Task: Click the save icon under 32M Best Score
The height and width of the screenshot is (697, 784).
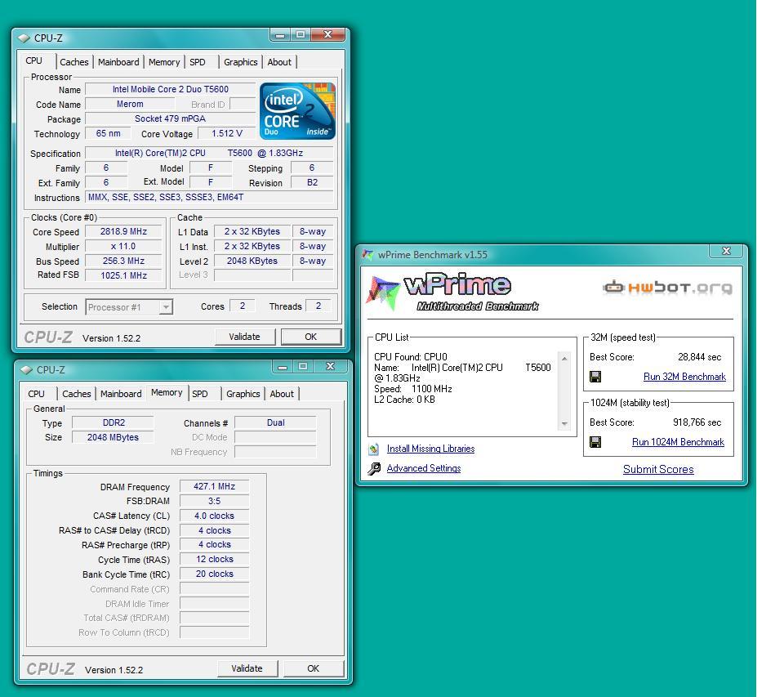Action: (x=595, y=377)
